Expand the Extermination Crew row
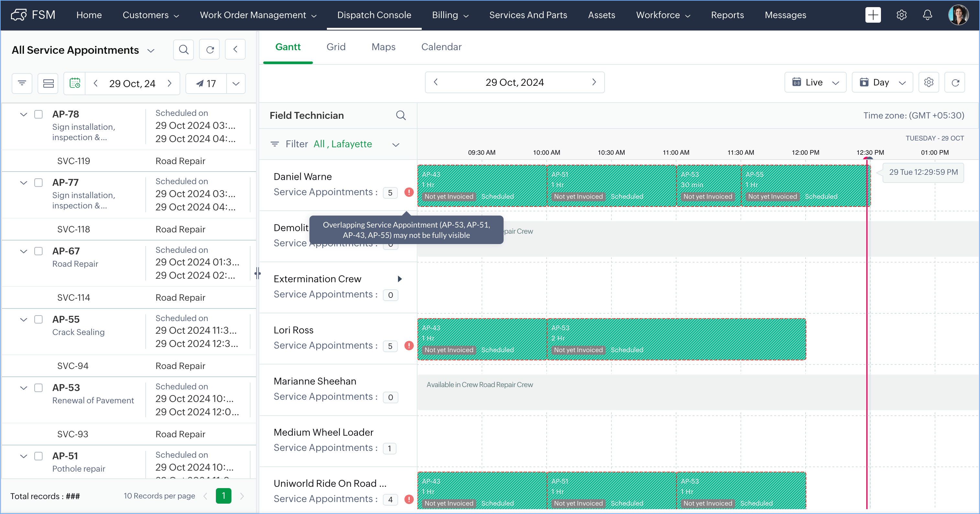This screenshot has height=514, width=980. click(x=399, y=279)
